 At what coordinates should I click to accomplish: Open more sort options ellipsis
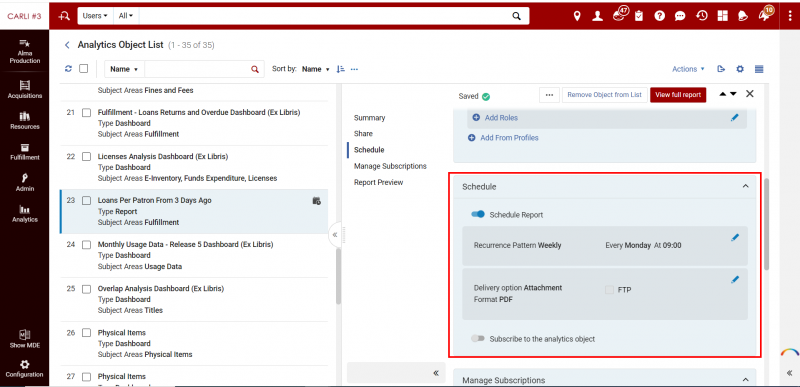tap(354, 69)
